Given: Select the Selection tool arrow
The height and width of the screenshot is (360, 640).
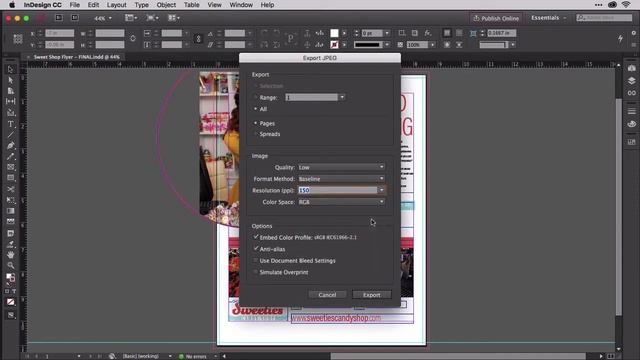Looking at the screenshot, I should click(11, 69).
